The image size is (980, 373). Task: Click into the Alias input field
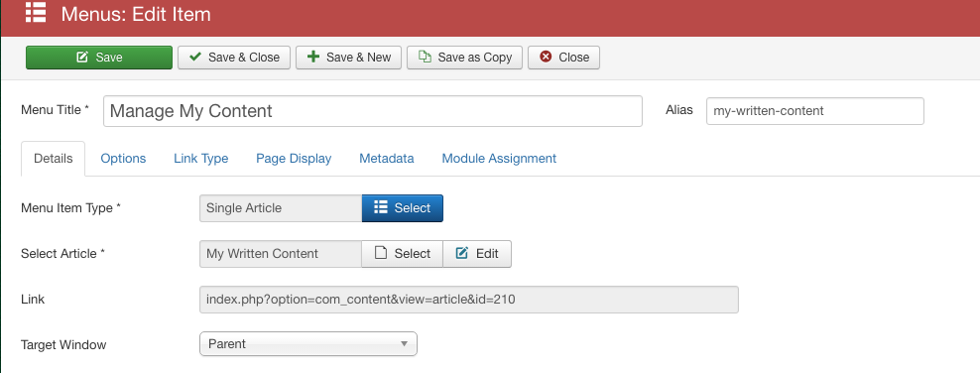[815, 111]
